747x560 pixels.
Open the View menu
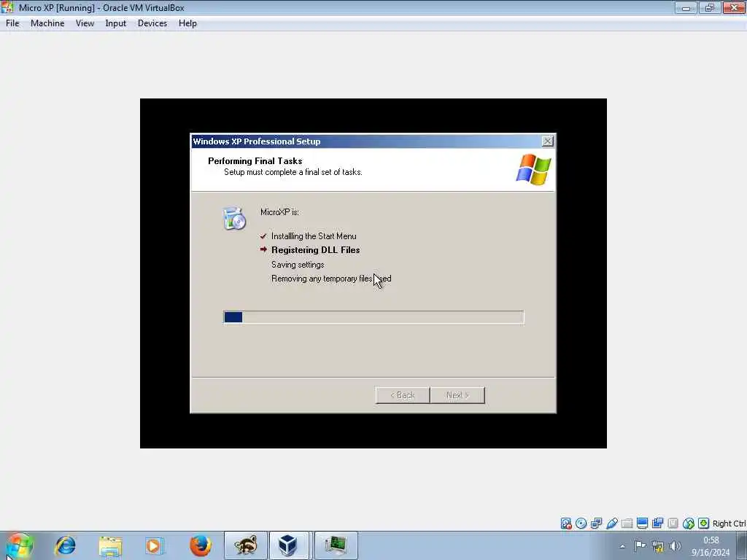(85, 23)
